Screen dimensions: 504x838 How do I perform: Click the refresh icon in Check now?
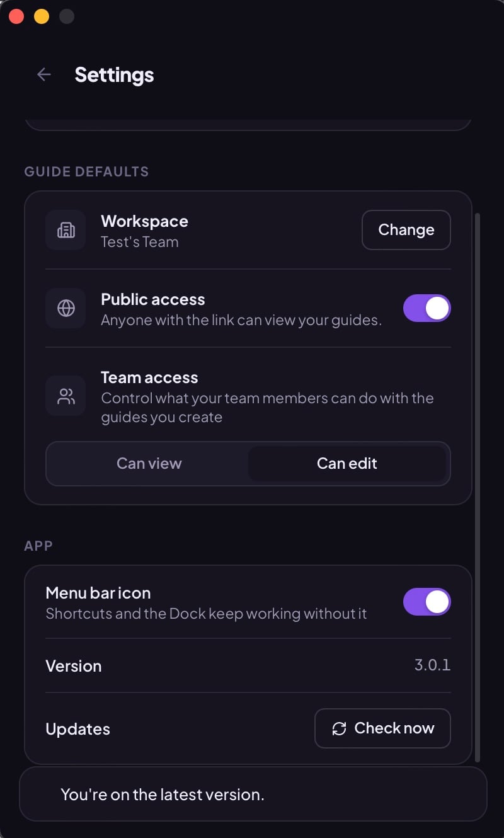(x=339, y=729)
